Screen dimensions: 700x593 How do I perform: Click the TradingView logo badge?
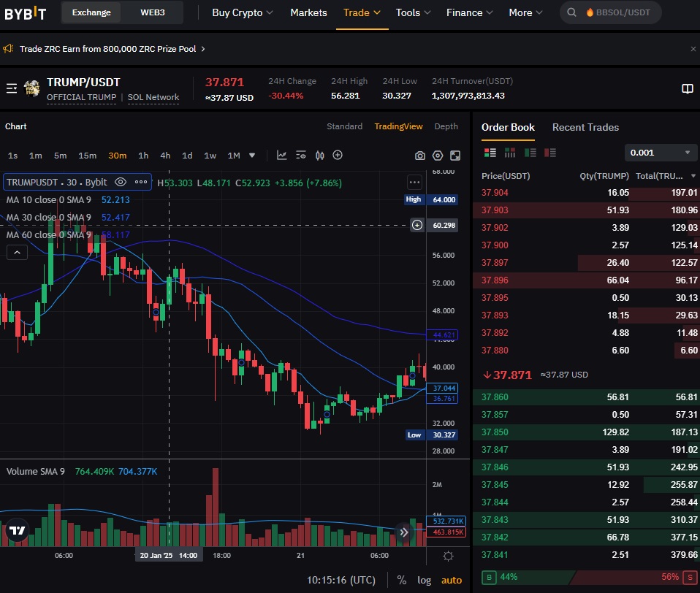tap(17, 530)
